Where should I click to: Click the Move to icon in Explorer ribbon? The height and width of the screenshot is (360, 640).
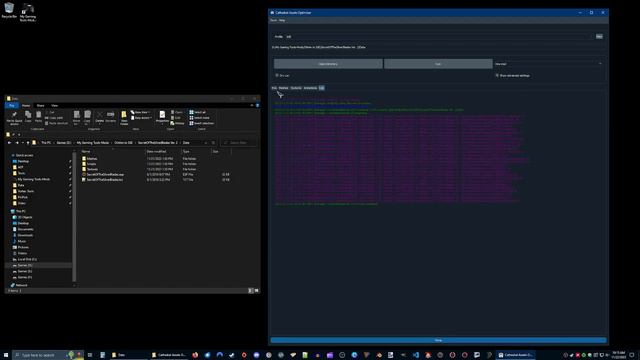click(x=76, y=117)
